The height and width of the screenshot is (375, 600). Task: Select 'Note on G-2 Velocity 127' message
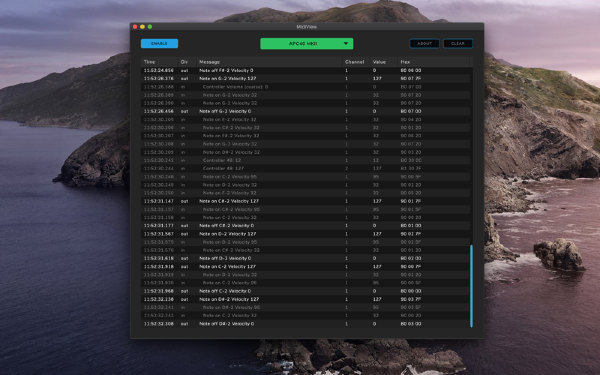click(228, 78)
